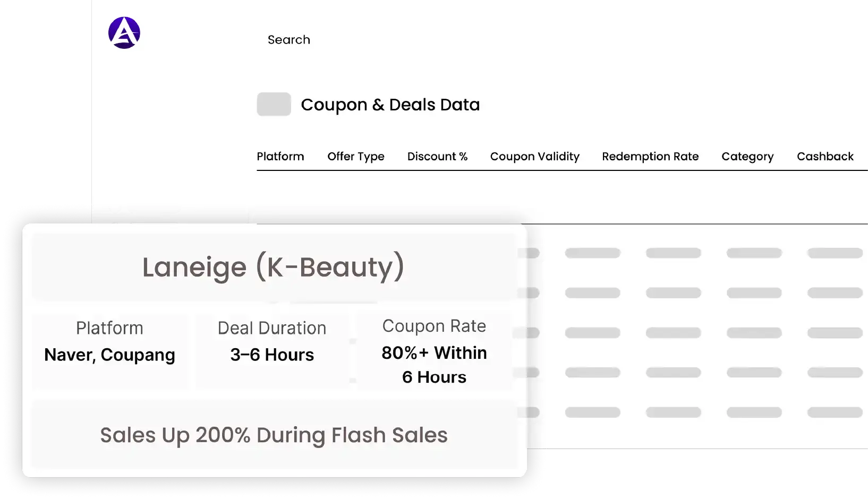The width and height of the screenshot is (868, 500).
Task: Click the gray icon beside Coupon & Deals Data
Action: tap(274, 104)
